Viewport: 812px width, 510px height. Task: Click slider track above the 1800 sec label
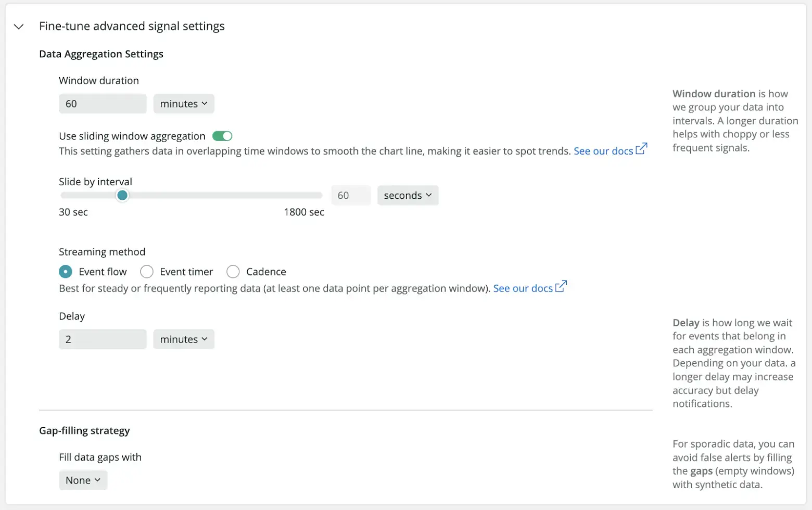(x=304, y=196)
